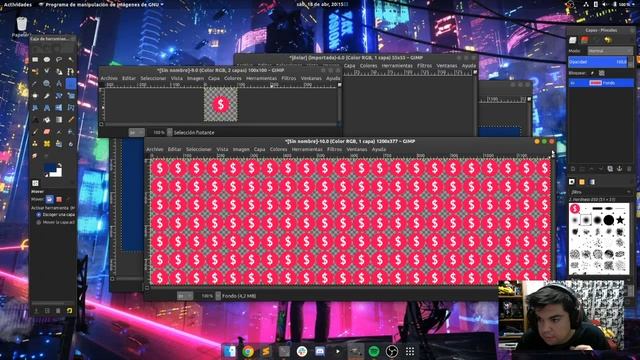Select the Paintbrush tool

coord(35,132)
